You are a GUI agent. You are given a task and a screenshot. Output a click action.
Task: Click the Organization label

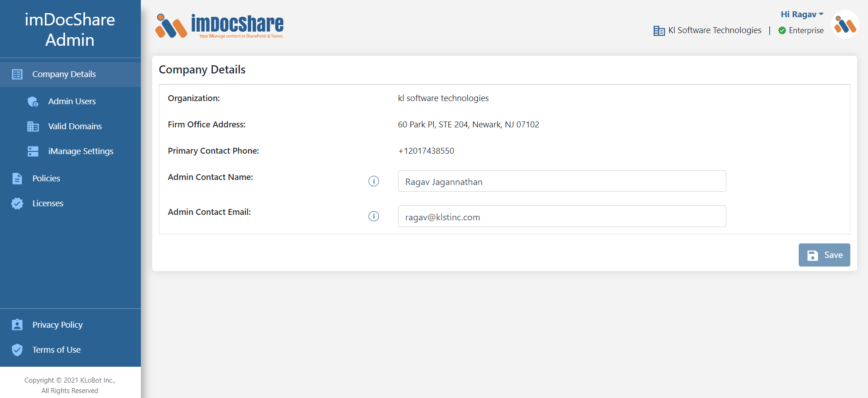tap(194, 98)
